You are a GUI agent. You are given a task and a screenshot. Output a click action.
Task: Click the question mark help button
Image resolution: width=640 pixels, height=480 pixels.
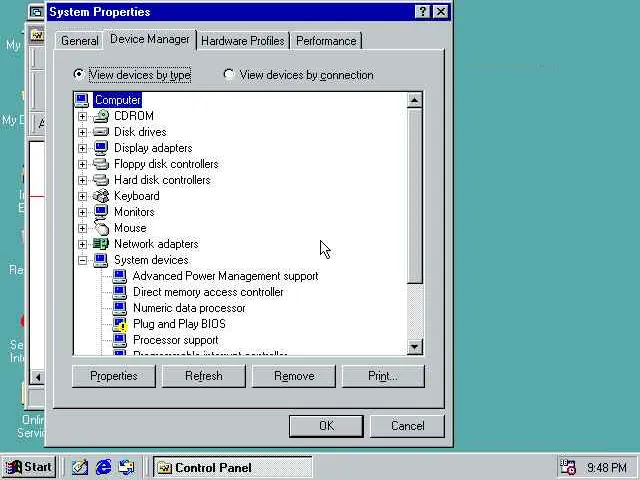tap(422, 12)
